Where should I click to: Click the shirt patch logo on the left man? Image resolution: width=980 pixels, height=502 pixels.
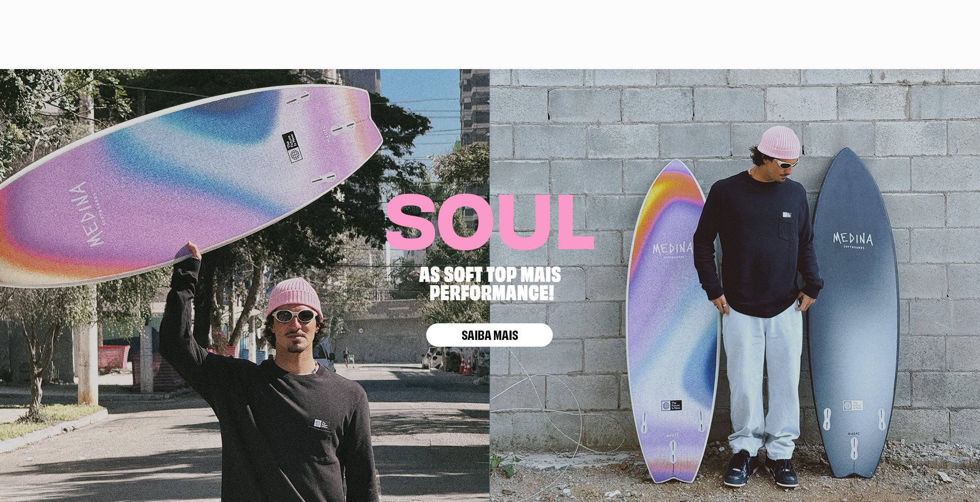[321, 424]
